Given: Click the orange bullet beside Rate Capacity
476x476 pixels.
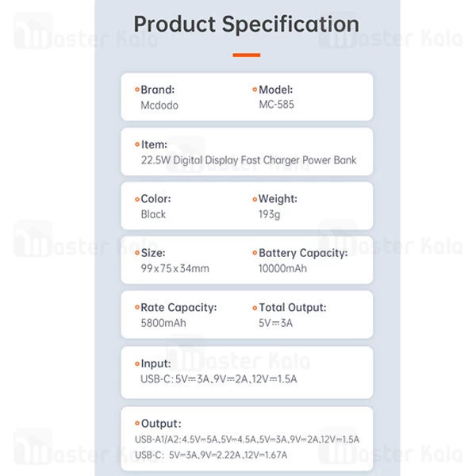Looking at the screenshot, I should [136, 307].
